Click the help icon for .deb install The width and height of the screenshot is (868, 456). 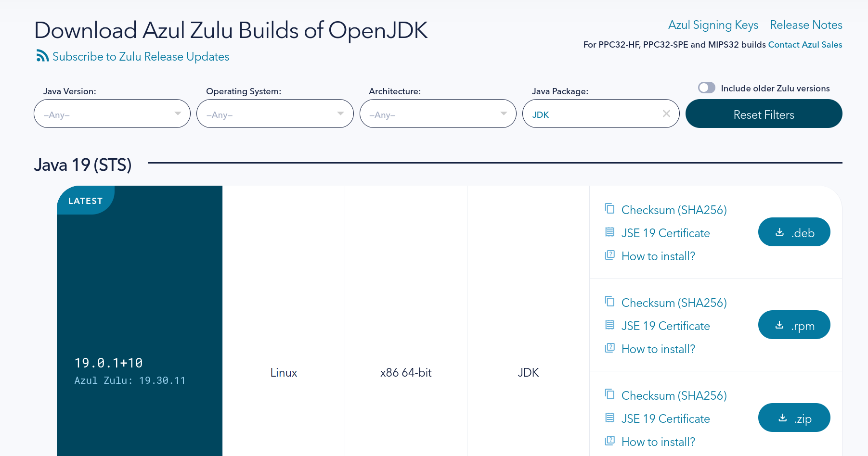coord(609,255)
